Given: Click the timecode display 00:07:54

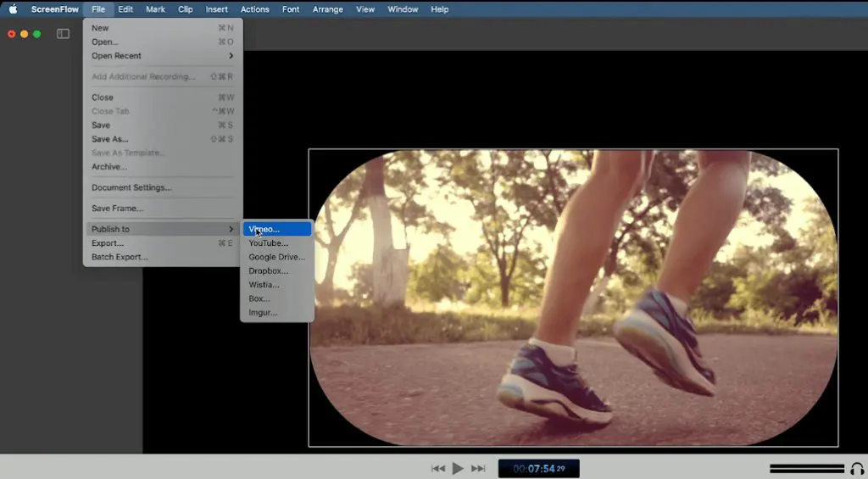Looking at the screenshot, I should click(538, 469).
